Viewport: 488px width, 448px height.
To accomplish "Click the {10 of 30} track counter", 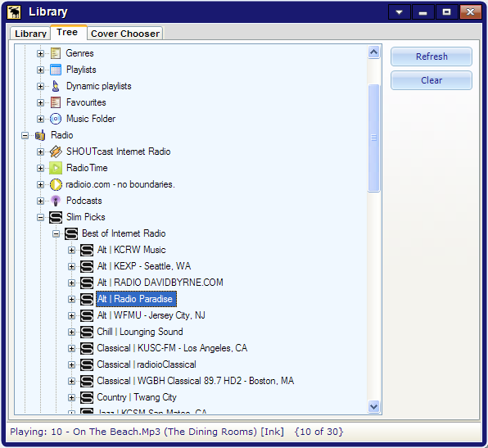I will click(x=319, y=432).
